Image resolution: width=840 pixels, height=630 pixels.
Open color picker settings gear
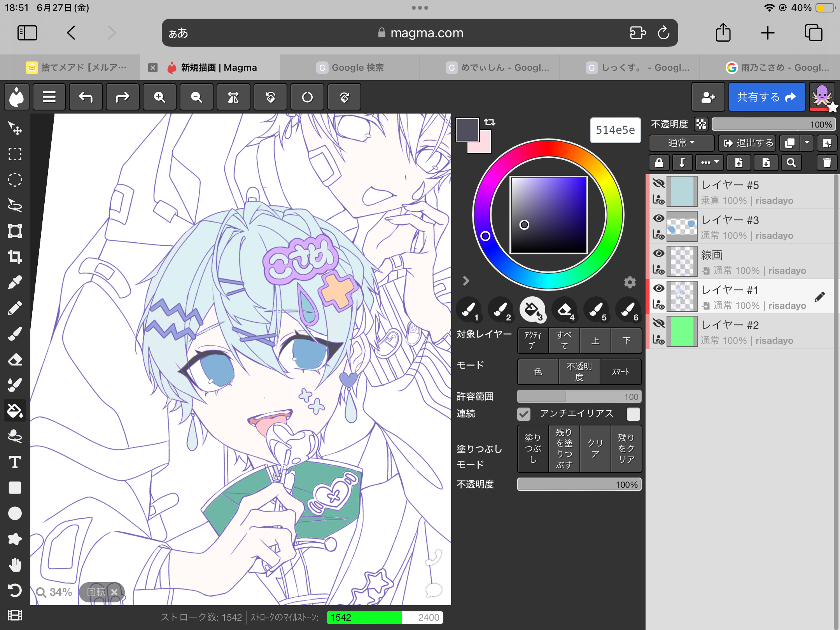pos(630,282)
